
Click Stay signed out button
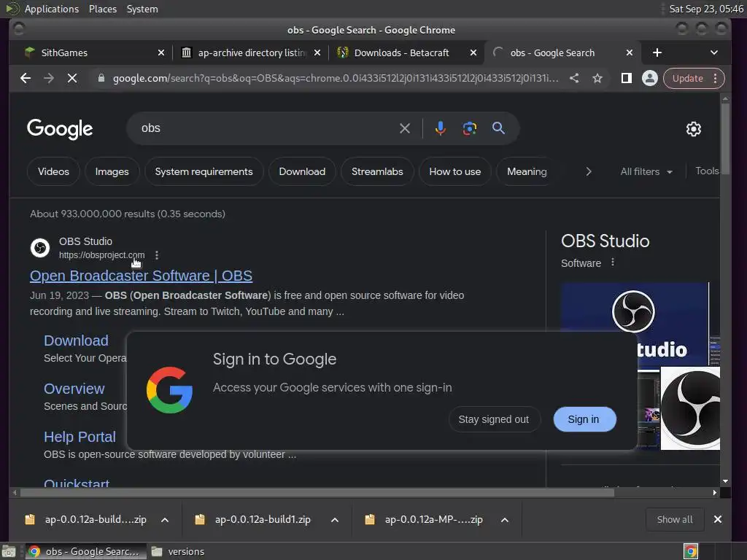pos(494,419)
